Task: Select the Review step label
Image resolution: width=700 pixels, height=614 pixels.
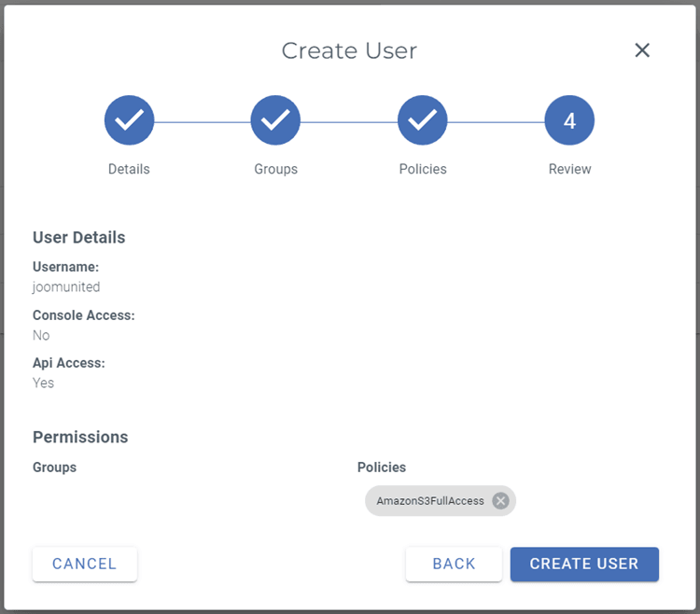Action: click(x=569, y=169)
